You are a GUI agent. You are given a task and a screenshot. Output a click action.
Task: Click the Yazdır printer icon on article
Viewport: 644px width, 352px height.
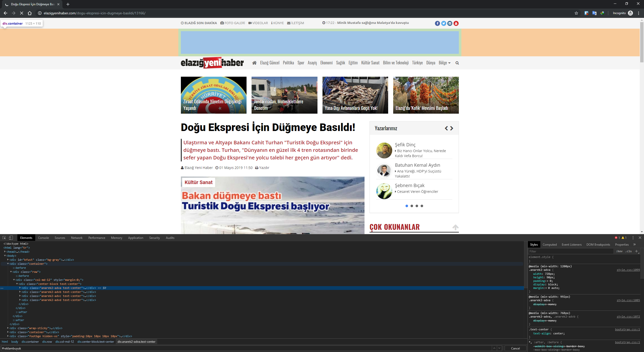pos(257,167)
